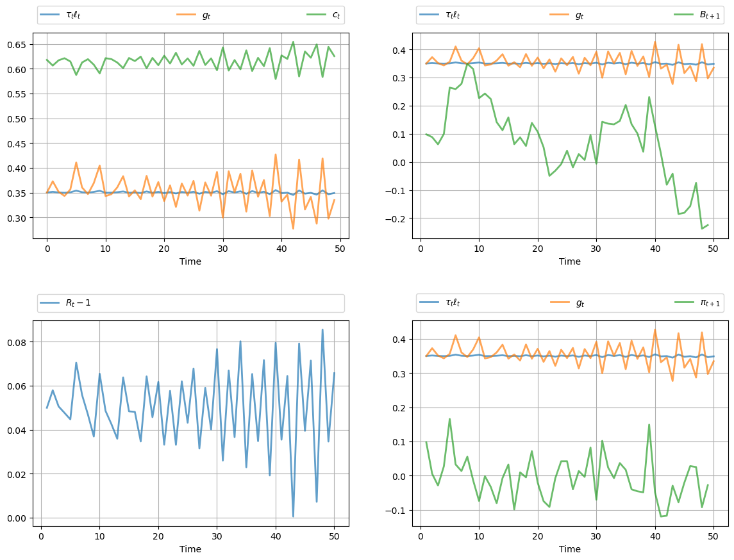Click the Time axis label under top-left plot
The width and height of the screenshot is (734, 560).
190,261
